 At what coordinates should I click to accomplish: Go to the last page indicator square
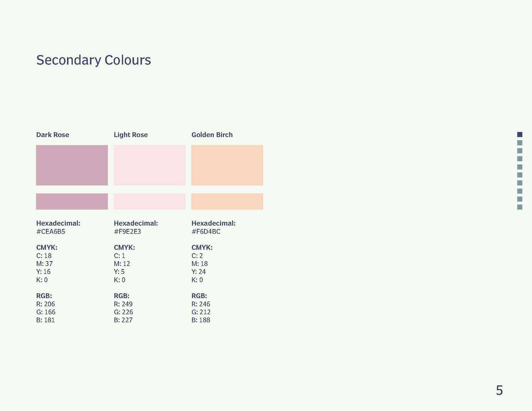tap(520, 207)
